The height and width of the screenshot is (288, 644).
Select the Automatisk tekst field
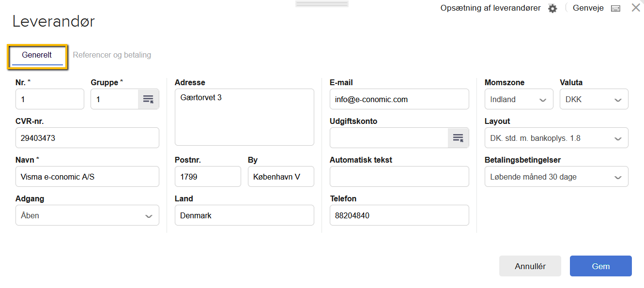(x=399, y=177)
